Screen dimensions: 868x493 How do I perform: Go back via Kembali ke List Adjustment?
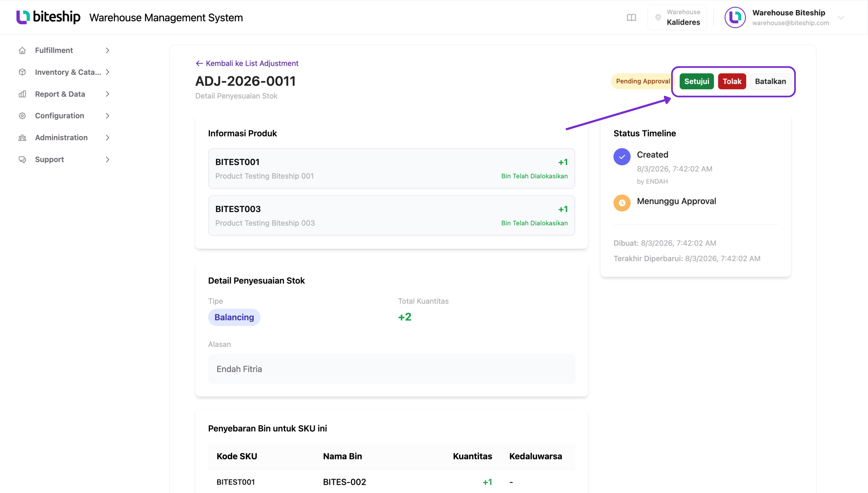pos(247,63)
